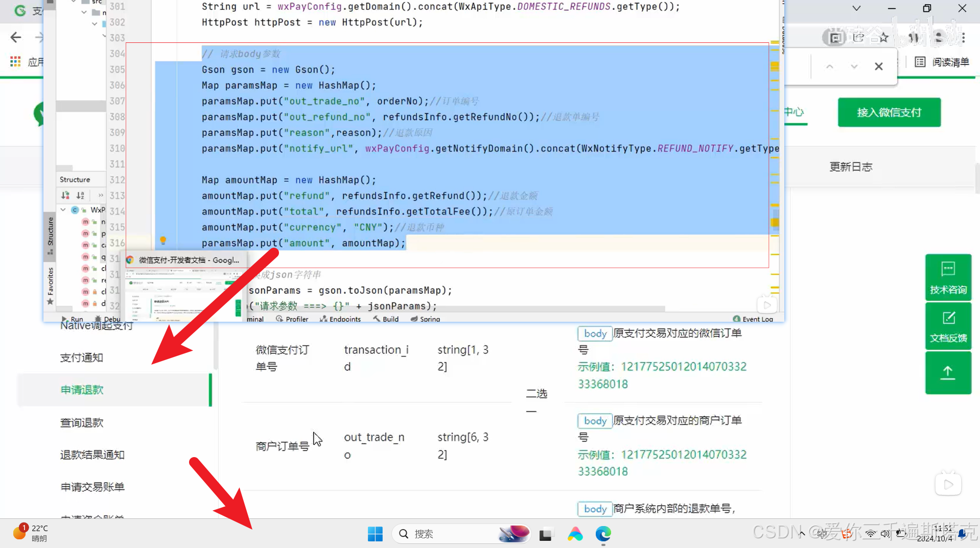Click the taskbar 搜索 search box
Image resolution: width=980 pixels, height=548 pixels.
[x=462, y=534]
